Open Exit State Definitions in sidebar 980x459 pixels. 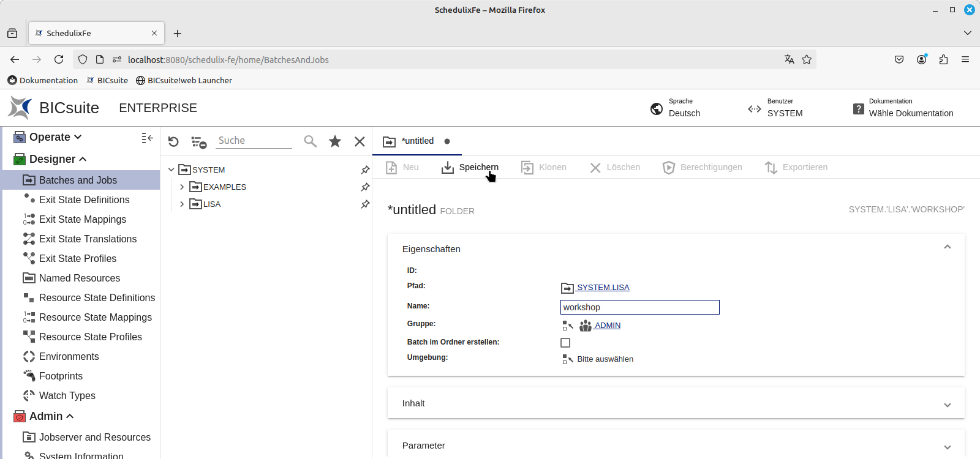[84, 200]
